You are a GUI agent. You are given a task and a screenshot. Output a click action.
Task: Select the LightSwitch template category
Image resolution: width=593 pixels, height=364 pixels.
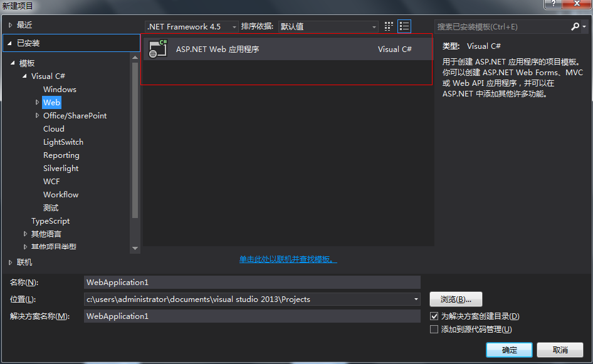63,142
